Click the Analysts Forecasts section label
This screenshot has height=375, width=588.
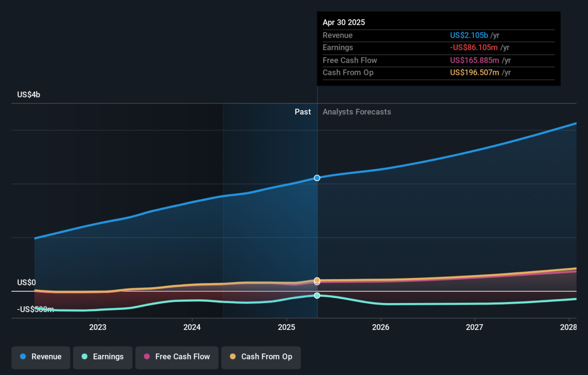[357, 112]
